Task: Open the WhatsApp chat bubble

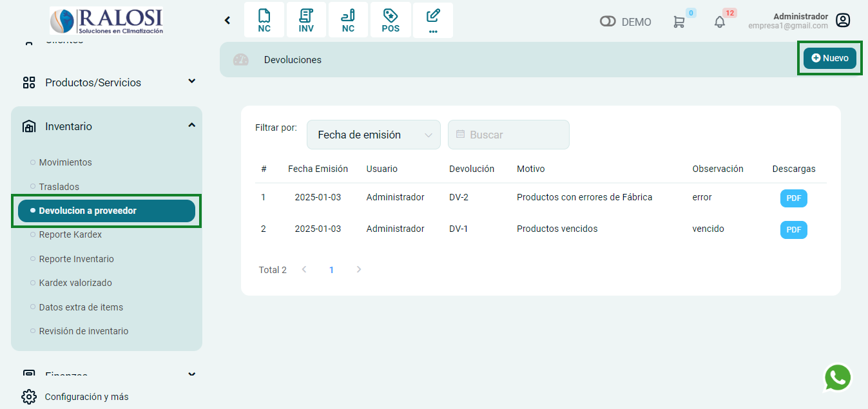Action: click(837, 378)
